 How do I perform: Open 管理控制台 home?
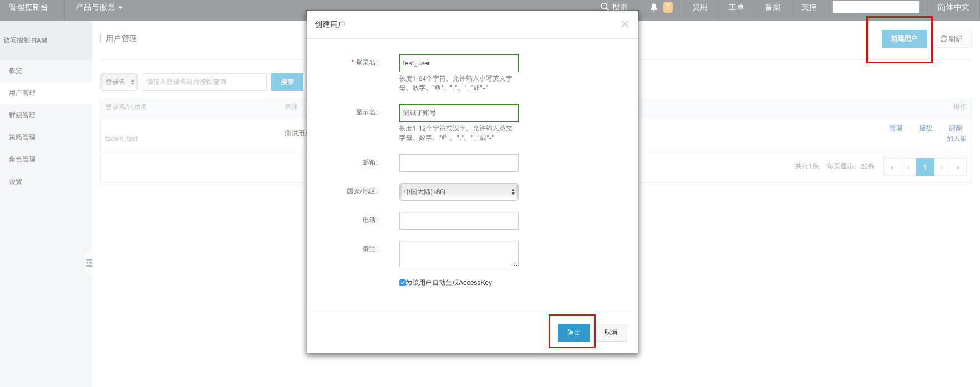point(28,7)
